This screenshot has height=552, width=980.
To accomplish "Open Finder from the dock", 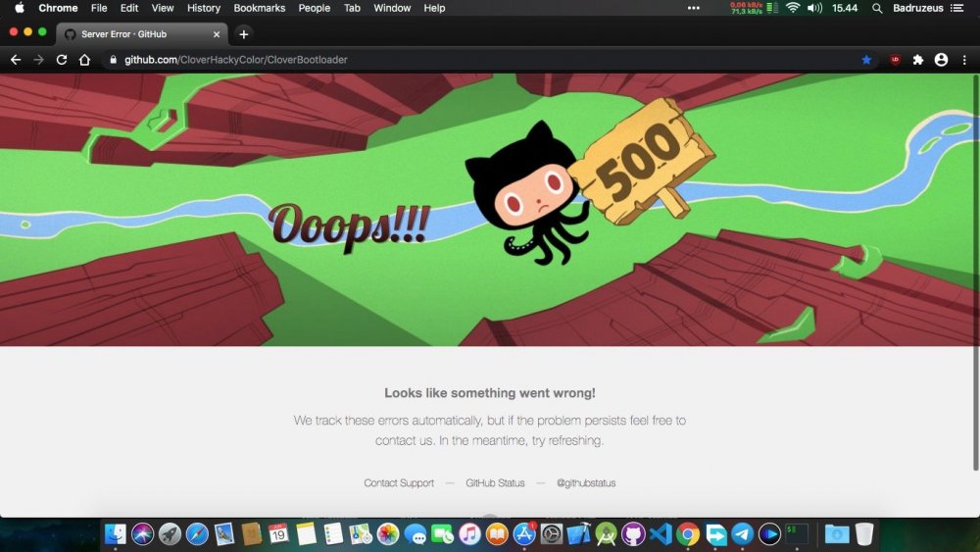I will tap(115, 534).
